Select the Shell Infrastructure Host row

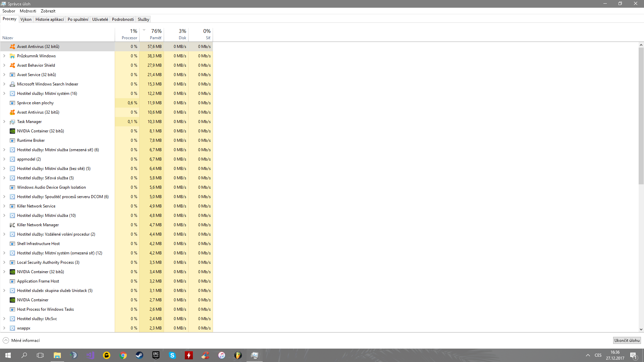106,244
